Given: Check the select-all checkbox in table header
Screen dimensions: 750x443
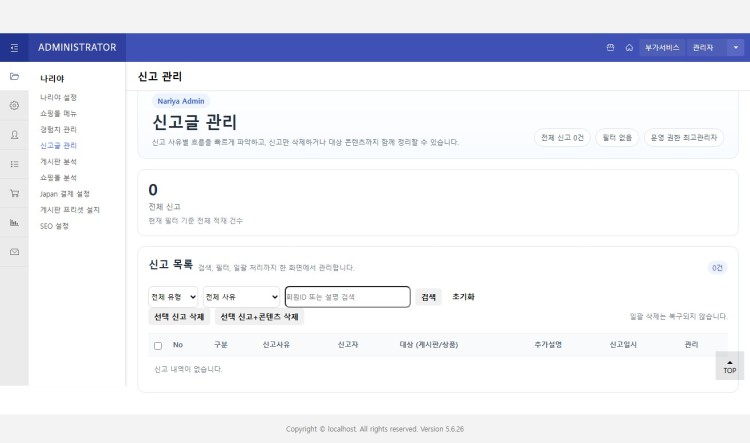Looking at the screenshot, I should [x=158, y=345].
